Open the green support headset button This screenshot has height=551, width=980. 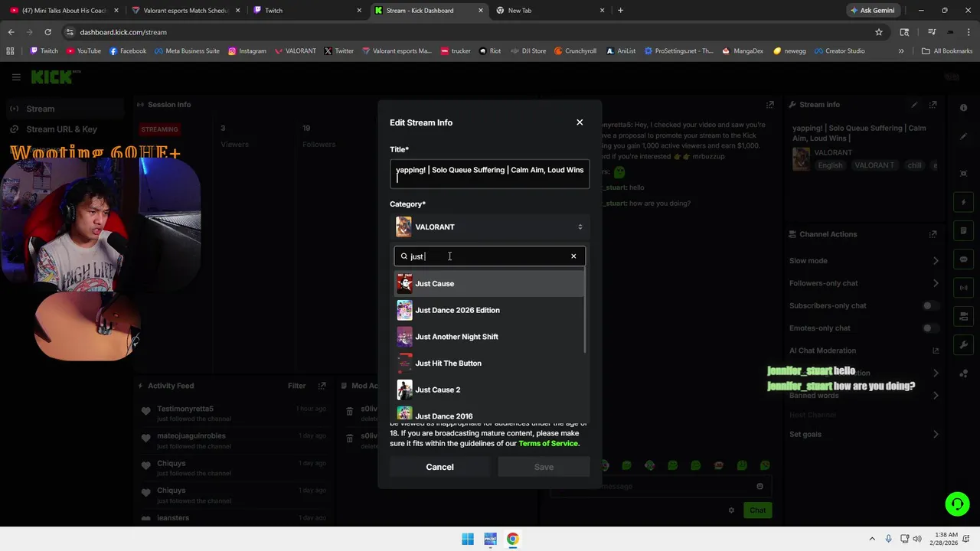[957, 504]
